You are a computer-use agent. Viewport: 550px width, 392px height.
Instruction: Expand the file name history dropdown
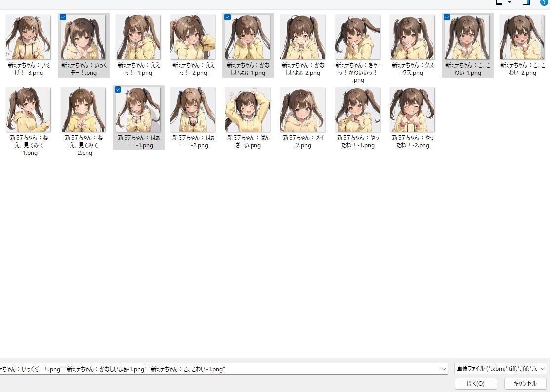click(x=443, y=369)
